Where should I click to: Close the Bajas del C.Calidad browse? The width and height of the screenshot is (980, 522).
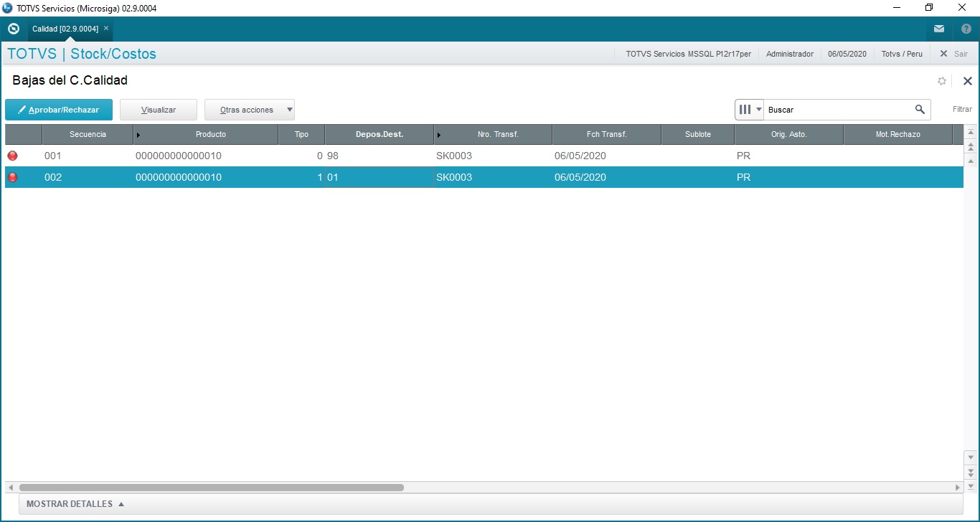967,81
